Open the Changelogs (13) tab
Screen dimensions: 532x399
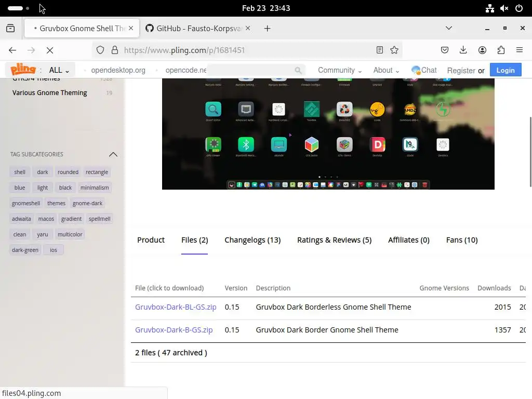[252, 240]
